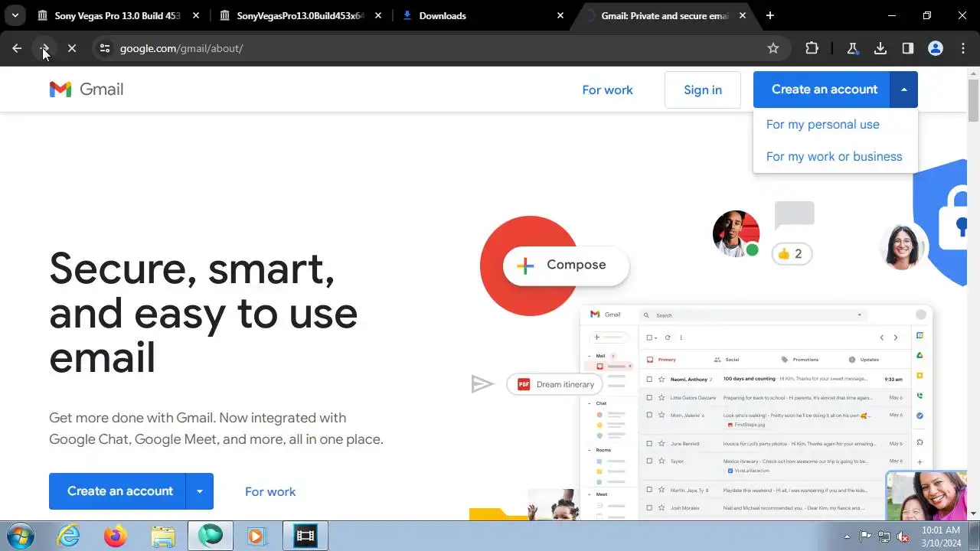The image size is (980, 551).
Task: Open the tab search chevron
Action: (15, 15)
